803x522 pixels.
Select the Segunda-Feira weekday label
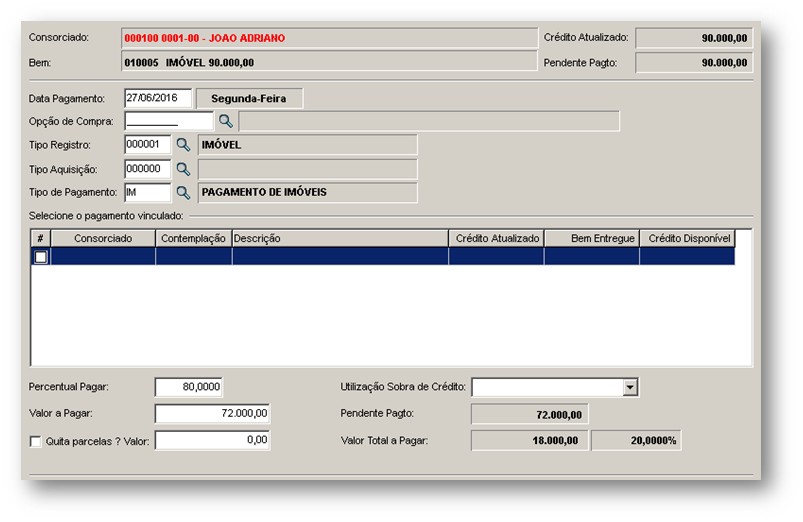[249, 98]
